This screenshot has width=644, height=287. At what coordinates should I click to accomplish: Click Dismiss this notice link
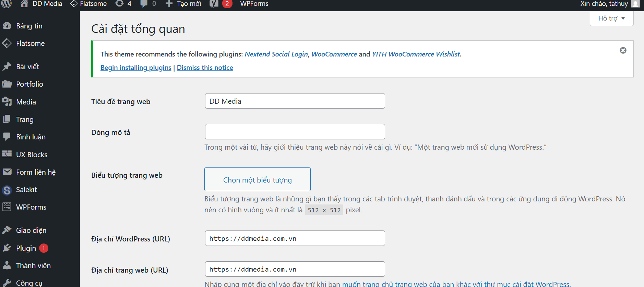205,67
